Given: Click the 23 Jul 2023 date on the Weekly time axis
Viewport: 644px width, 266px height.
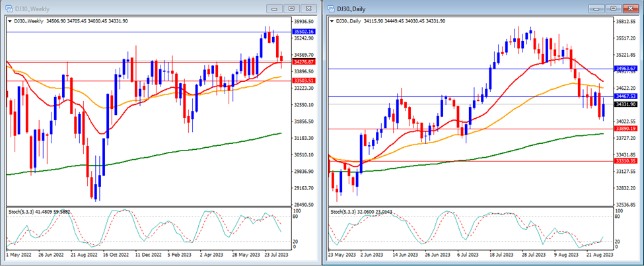Looking at the screenshot, I should tap(277, 255).
